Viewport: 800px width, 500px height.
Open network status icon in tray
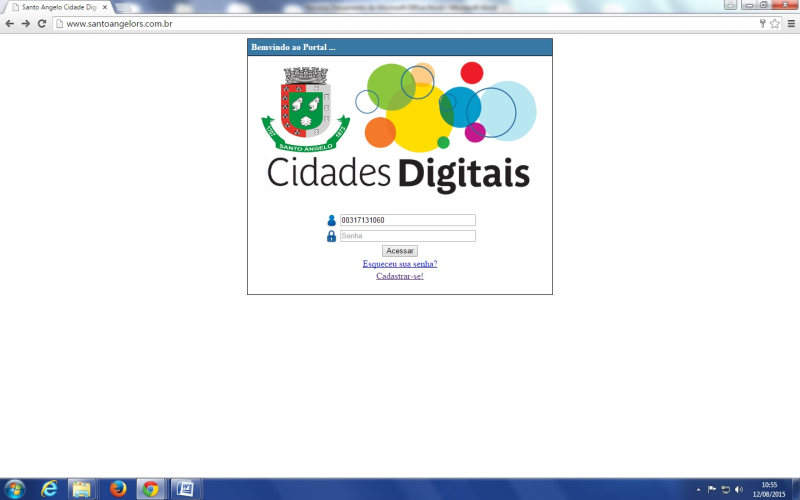pyautogui.click(x=726, y=490)
